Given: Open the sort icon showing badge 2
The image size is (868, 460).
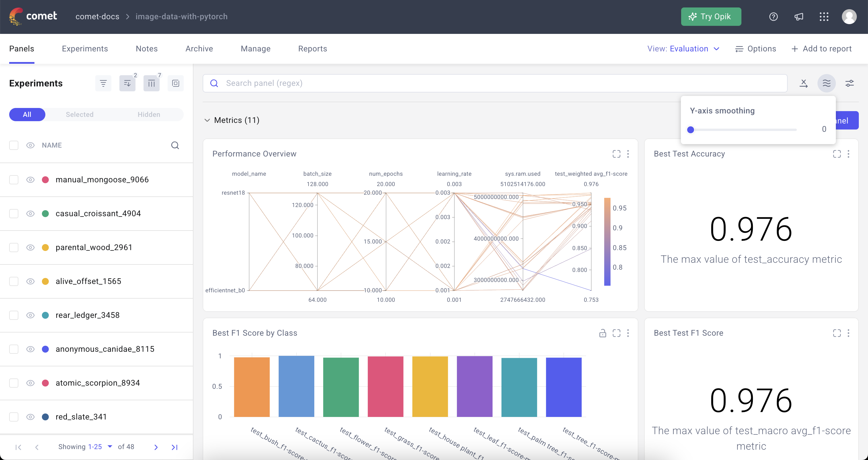Looking at the screenshot, I should (127, 83).
